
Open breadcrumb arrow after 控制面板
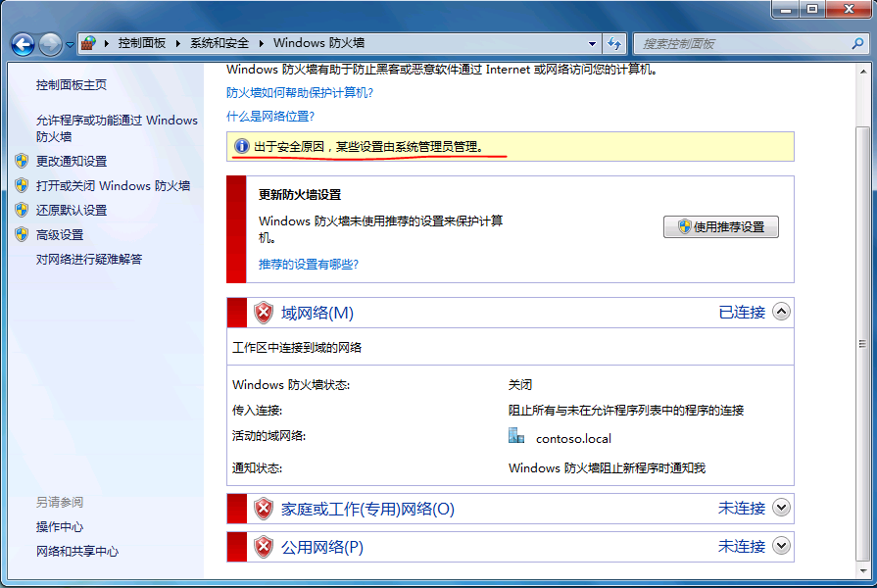click(178, 44)
